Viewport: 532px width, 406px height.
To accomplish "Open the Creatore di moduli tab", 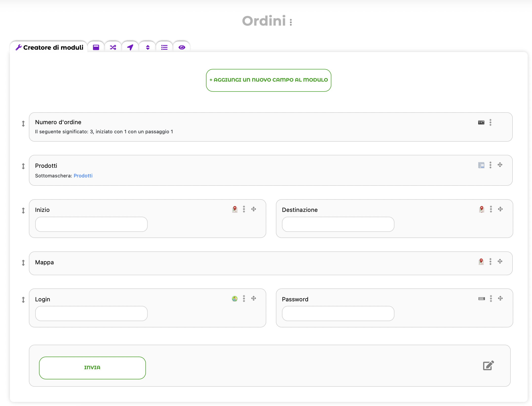I will click(x=49, y=47).
